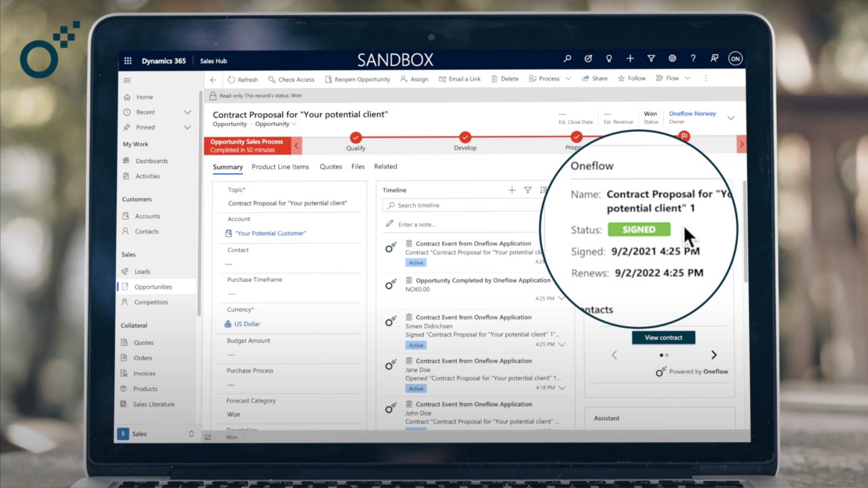
Task: Switch to Product Line Items tab
Action: tap(280, 167)
